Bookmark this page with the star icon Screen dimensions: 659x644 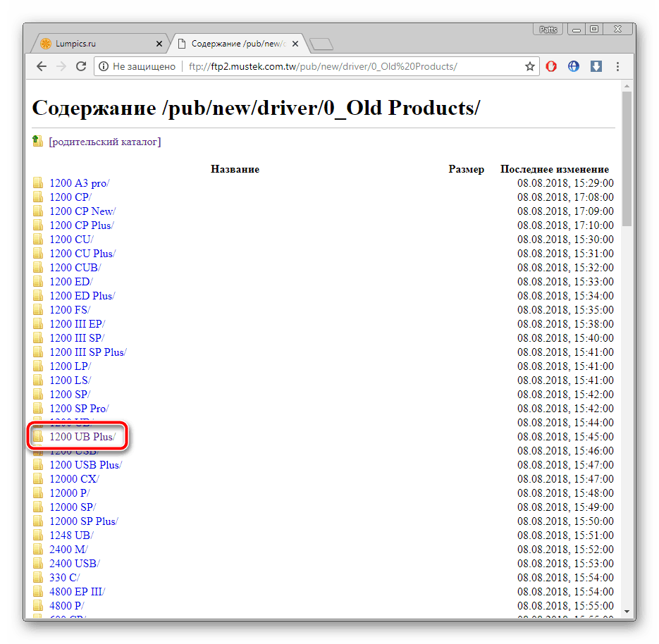529,66
